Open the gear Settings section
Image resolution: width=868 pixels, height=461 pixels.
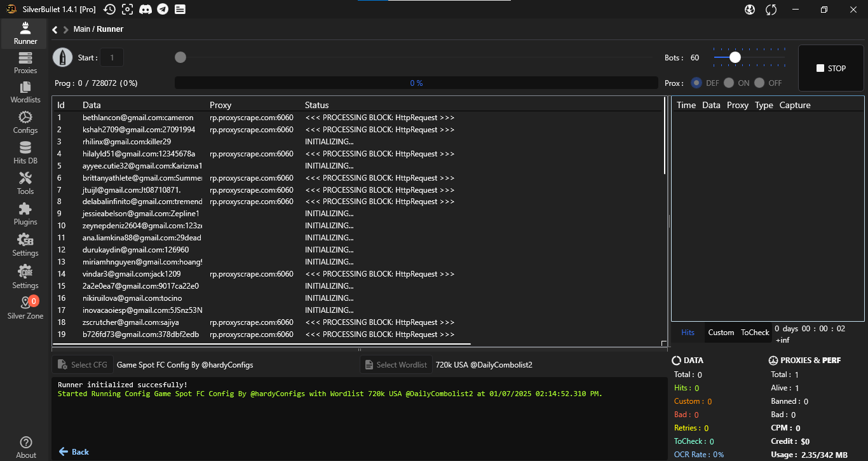point(25,245)
